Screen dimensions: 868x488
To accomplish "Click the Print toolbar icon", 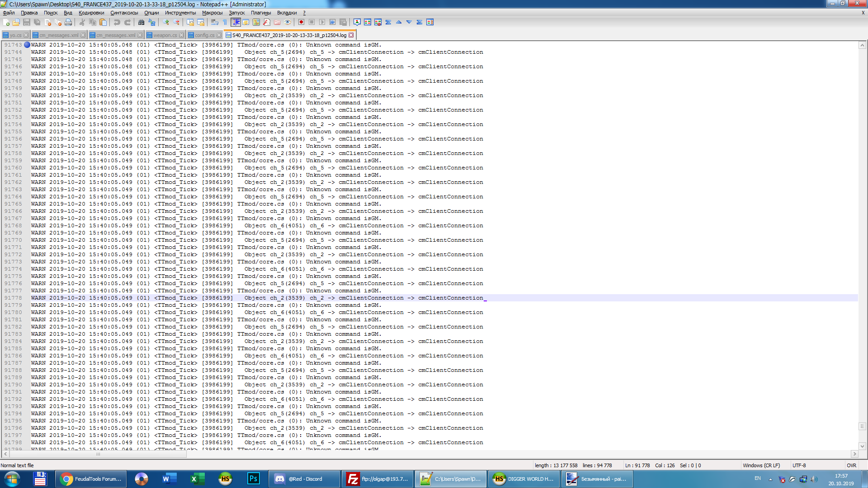I will [68, 22].
